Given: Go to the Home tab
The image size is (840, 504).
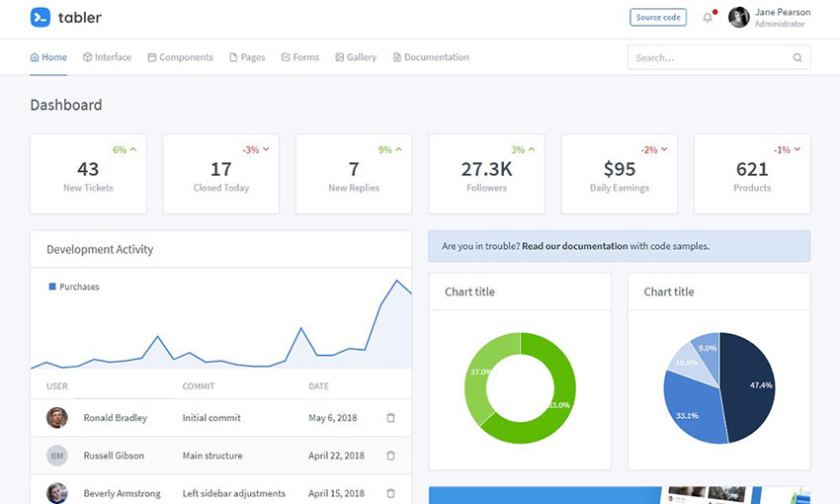Looking at the screenshot, I should [x=48, y=57].
